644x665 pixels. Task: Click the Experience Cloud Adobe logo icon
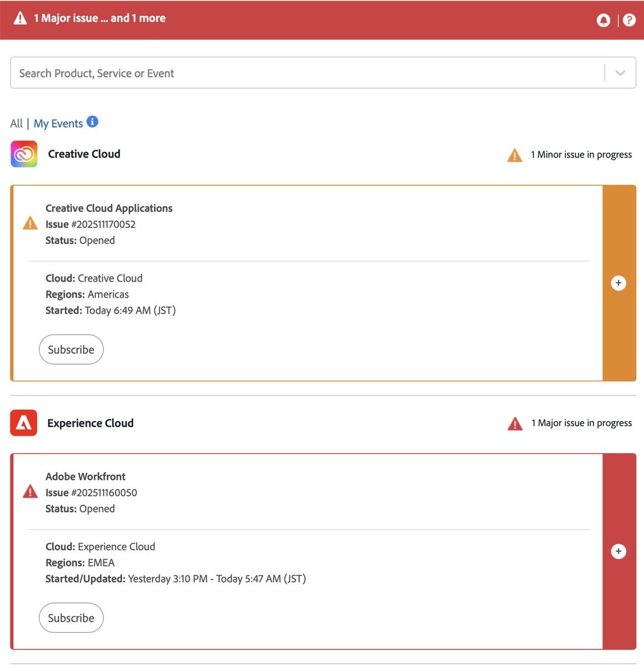click(x=24, y=423)
